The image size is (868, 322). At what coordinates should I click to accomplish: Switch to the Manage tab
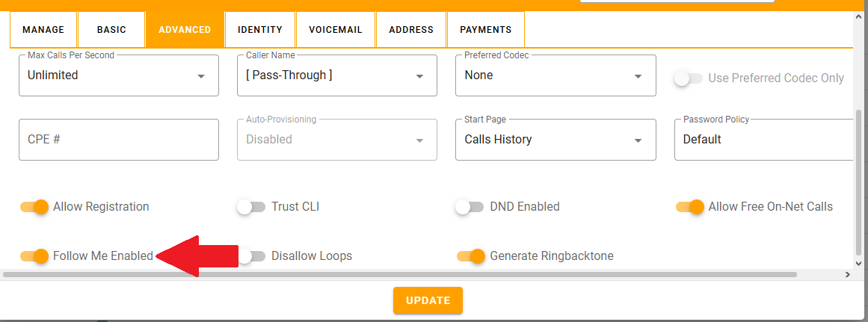(x=43, y=30)
